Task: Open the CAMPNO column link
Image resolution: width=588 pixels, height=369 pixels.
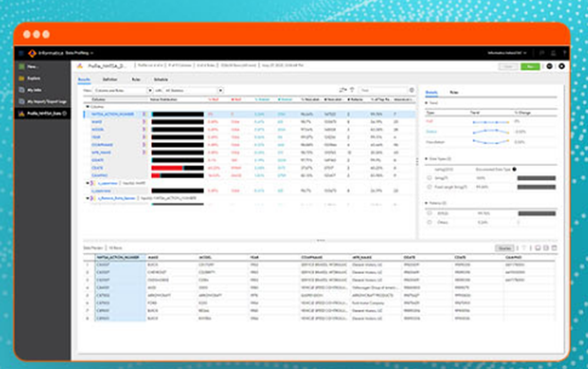Action: click(x=99, y=175)
